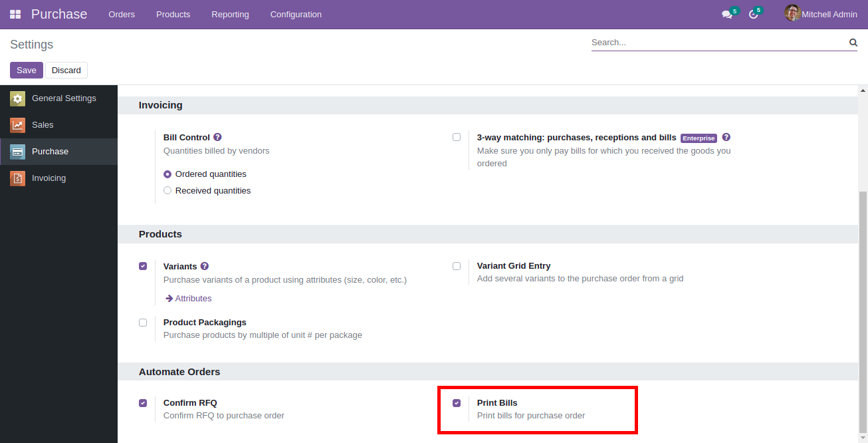The image size is (868, 443).
Task: Open the activities clock icon
Action: click(753, 14)
